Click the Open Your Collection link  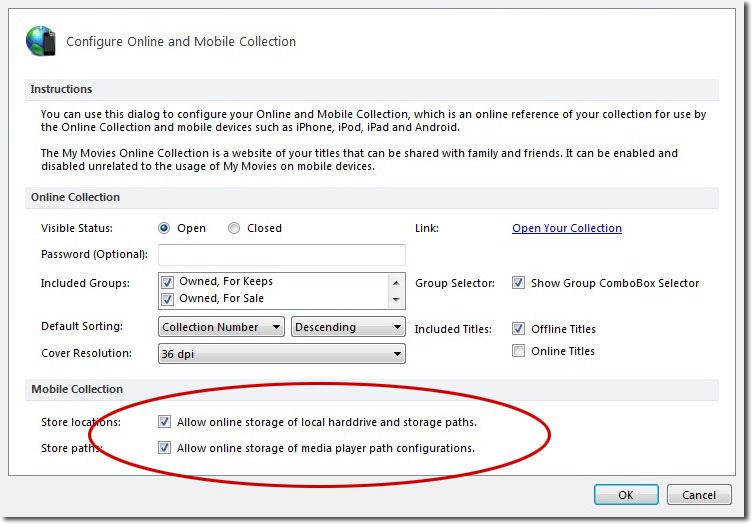click(x=566, y=228)
